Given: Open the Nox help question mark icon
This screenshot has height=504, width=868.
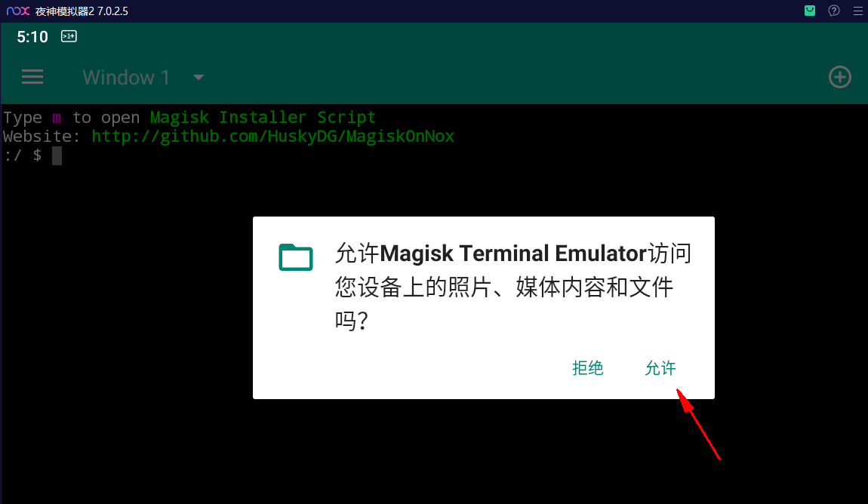Looking at the screenshot, I should pos(834,11).
